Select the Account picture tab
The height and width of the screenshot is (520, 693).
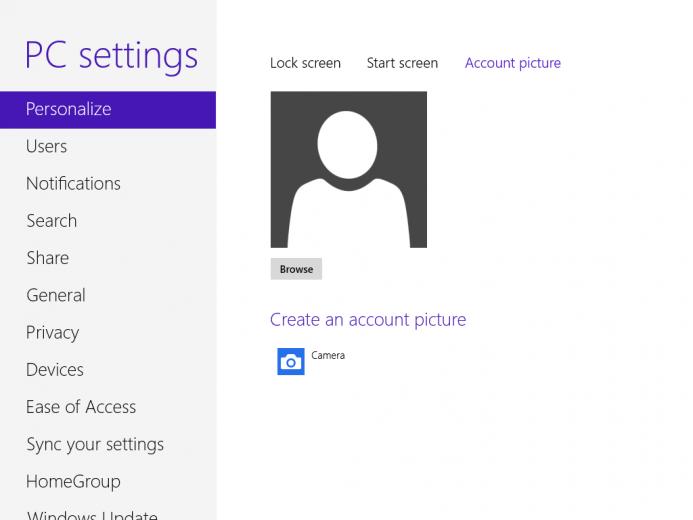pos(513,63)
